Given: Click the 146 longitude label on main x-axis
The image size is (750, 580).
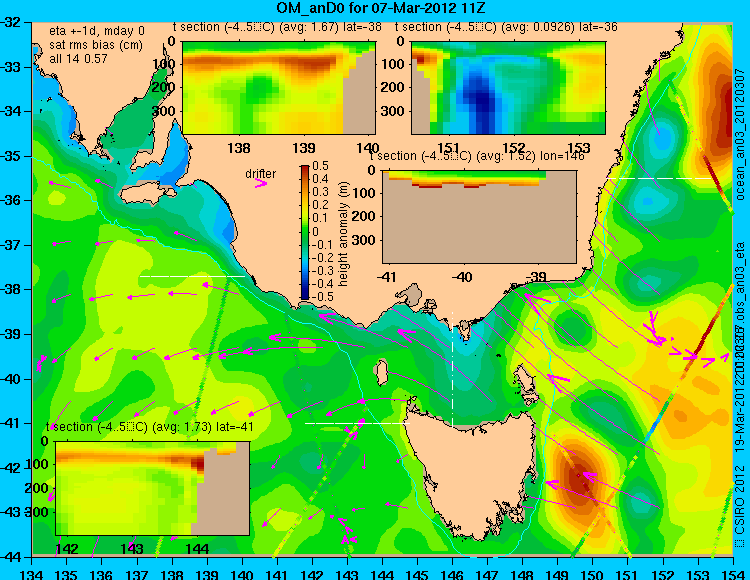Looking at the screenshot, I should (452, 574).
